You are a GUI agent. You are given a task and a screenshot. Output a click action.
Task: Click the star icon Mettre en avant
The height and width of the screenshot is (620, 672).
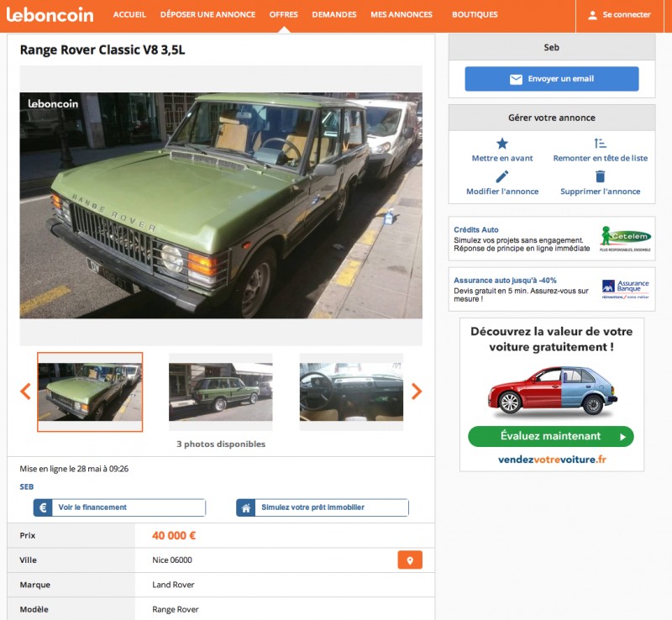click(x=501, y=143)
